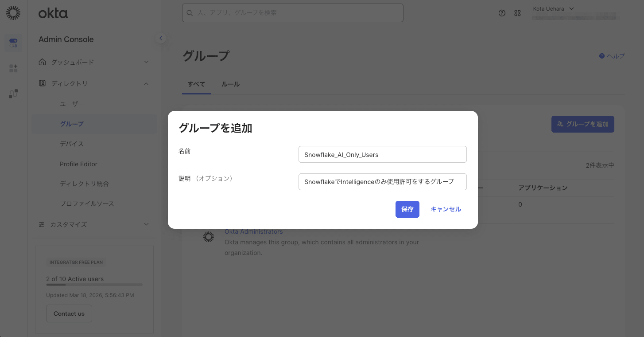Collapse sidebar with the chevron arrow button
This screenshot has width=644, height=337.
(161, 38)
